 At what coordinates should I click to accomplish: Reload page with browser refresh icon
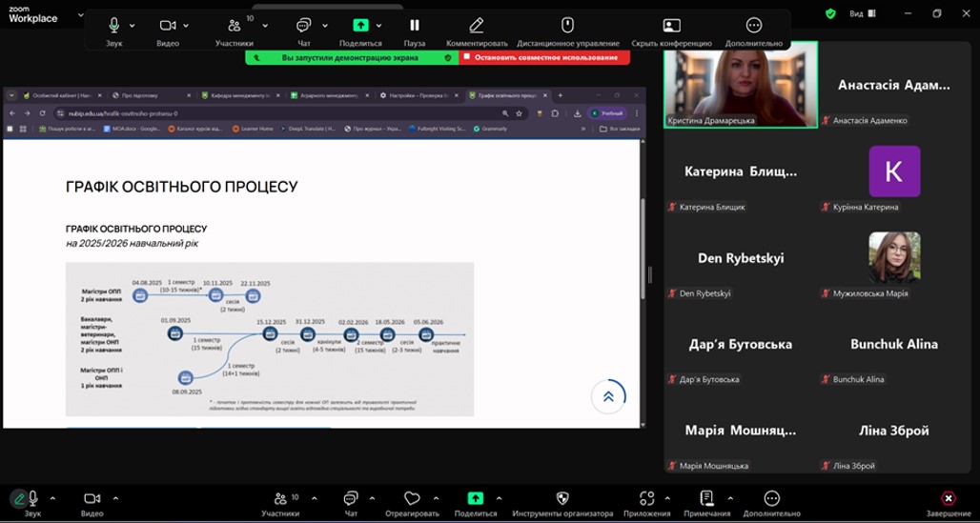coord(42,113)
